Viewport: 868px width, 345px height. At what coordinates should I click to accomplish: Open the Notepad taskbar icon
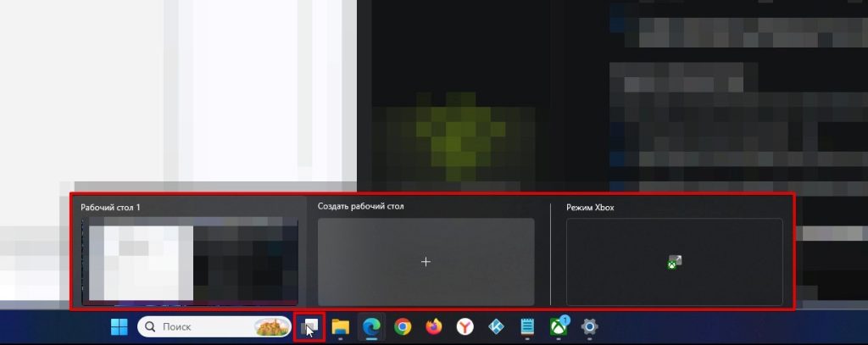point(527,327)
